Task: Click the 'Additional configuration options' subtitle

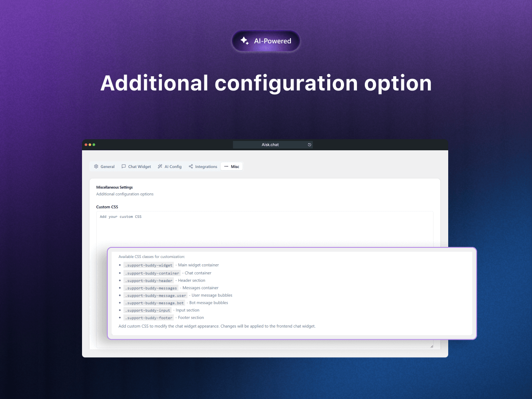Action: (125, 194)
